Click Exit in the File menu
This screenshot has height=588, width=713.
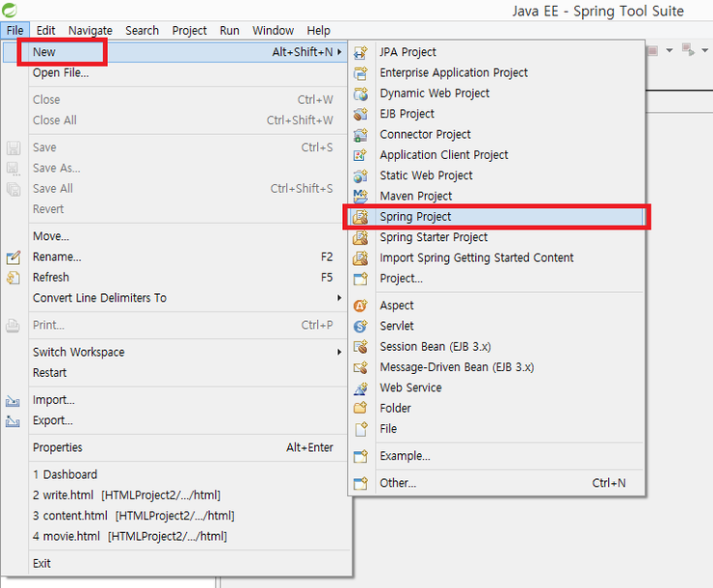(x=41, y=563)
